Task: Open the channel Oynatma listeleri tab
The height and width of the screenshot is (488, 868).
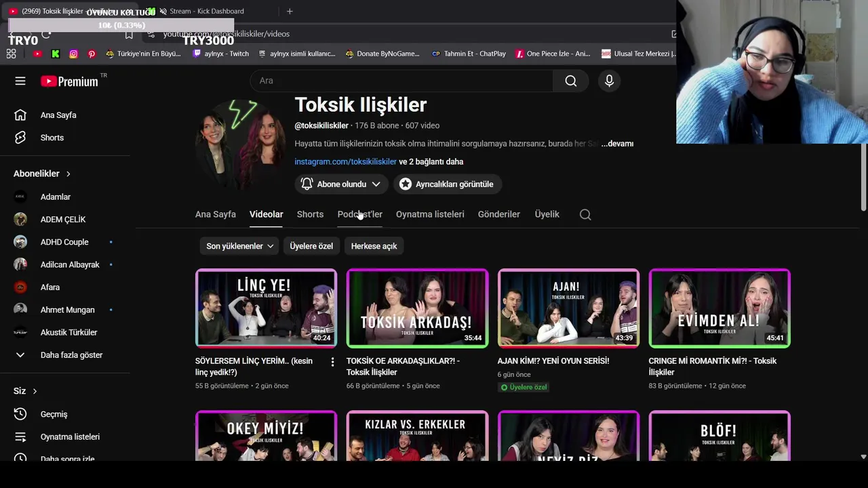Action: click(430, 214)
